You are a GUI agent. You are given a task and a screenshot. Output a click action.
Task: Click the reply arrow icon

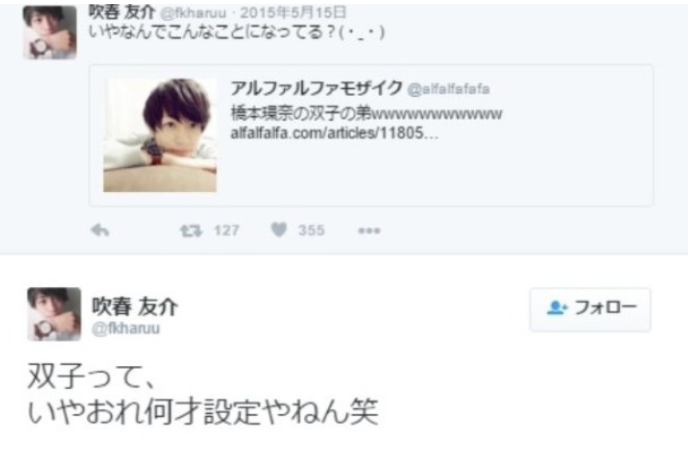(x=100, y=230)
